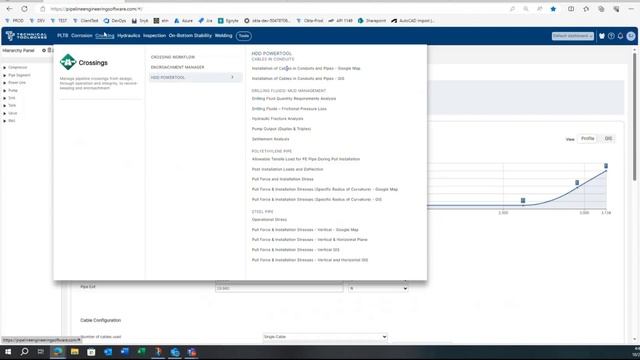Image resolution: width=640 pixels, height=360 pixels.
Task: Click browser back arrow
Action: coord(9,9)
